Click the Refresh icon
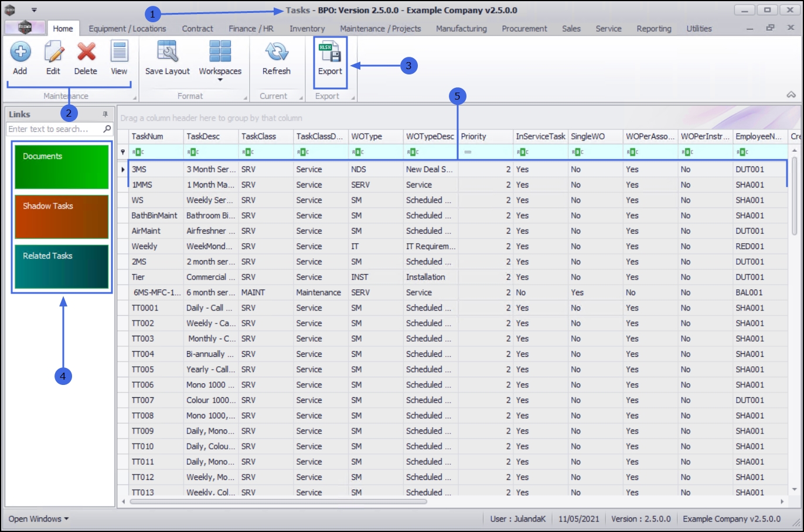Viewport: 804px width, 532px height. click(x=276, y=53)
